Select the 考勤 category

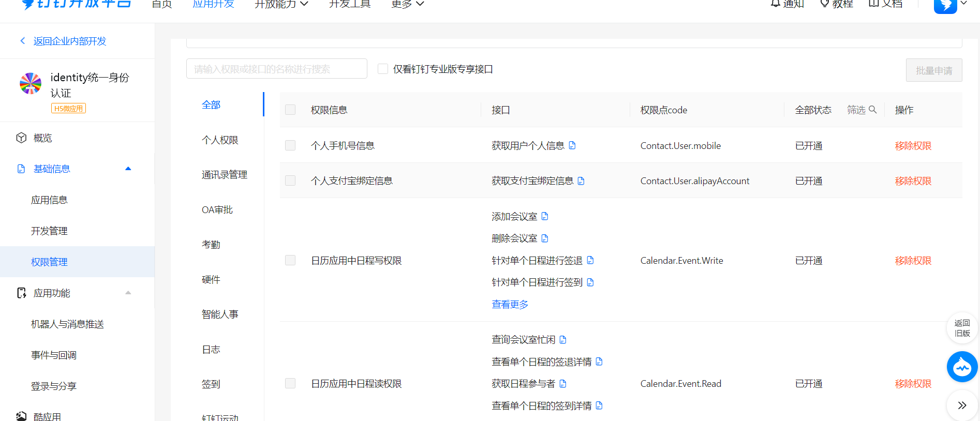(x=211, y=244)
